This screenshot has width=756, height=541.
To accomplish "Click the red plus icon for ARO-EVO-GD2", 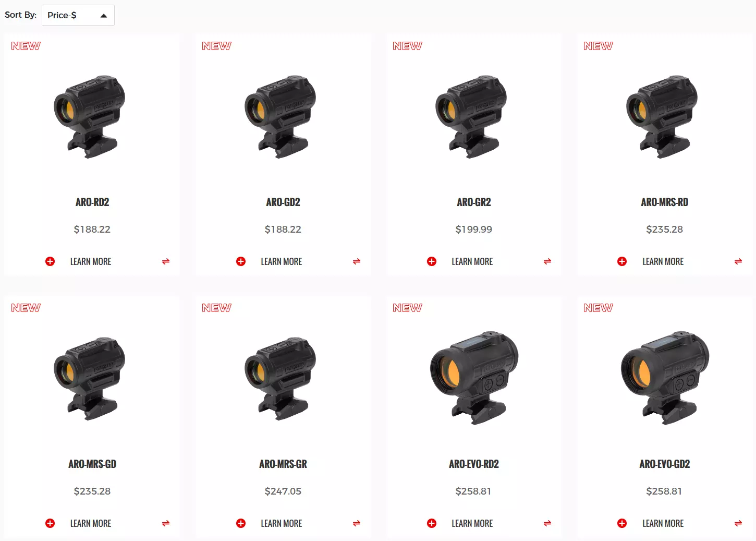I will pyautogui.click(x=622, y=523).
